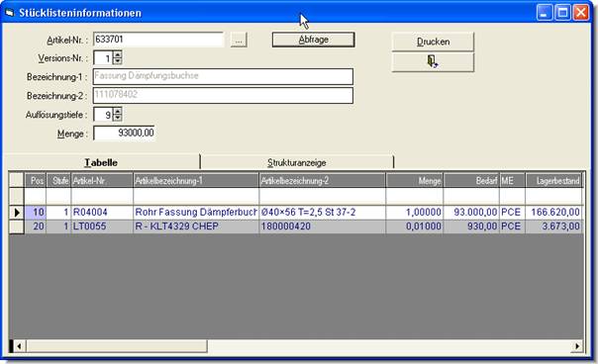Viewport: 598px width, 364px height.
Task: Click the horizontal scrollbar left arrow
Action: (19, 346)
